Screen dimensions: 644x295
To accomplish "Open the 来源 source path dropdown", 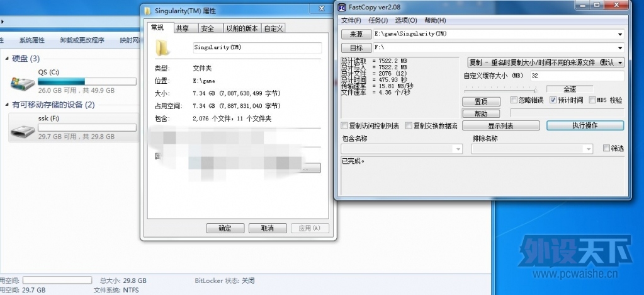I will (620, 34).
